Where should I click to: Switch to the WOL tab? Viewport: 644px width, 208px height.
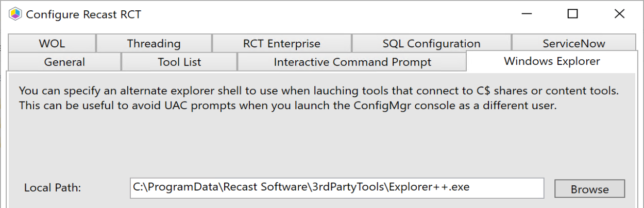pos(52,44)
